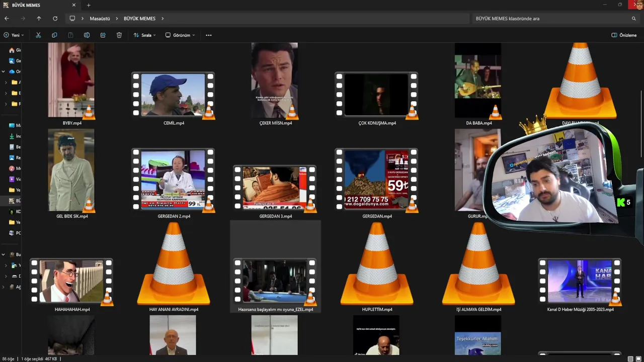Click the PC monitor icon in address bar
The width and height of the screenshot is (644, 362).
coord(72,19)
